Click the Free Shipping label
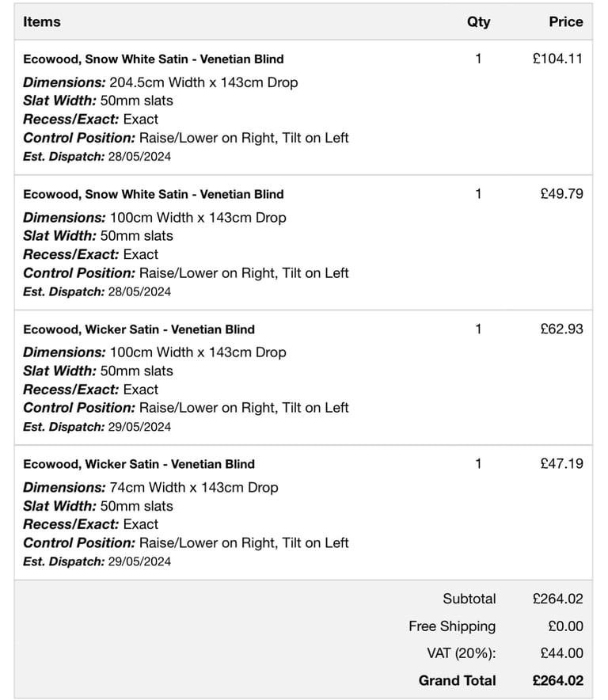 coord(452,626)
